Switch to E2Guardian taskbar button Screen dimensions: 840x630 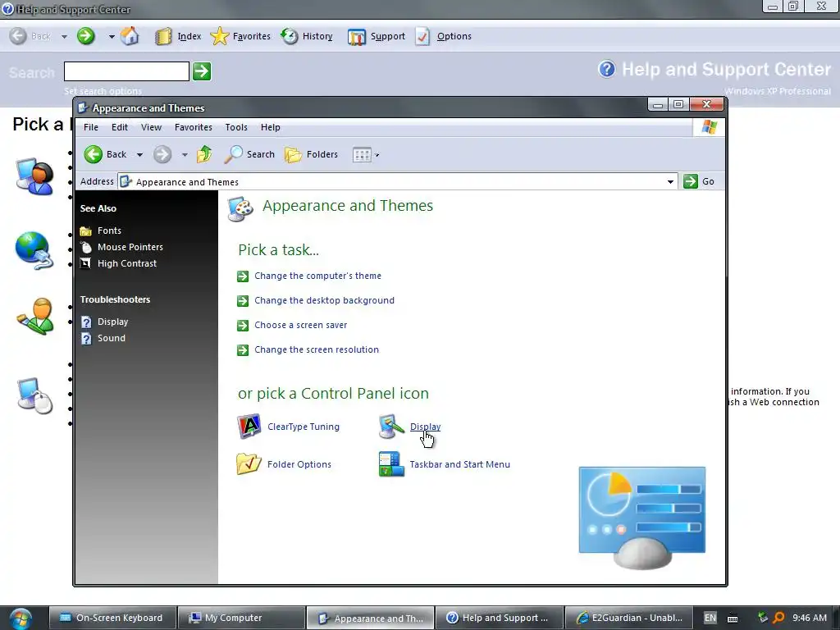629,618
